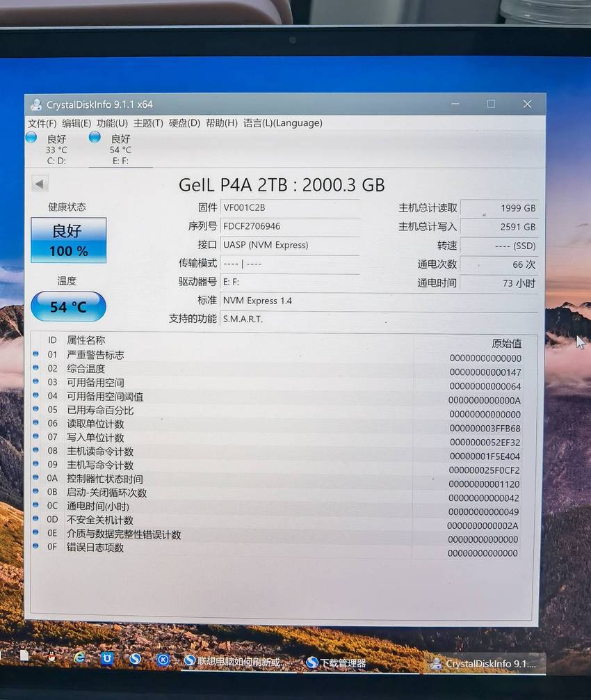
Task: Click the 良好 100 % health status button
Action: click(69, 240)
